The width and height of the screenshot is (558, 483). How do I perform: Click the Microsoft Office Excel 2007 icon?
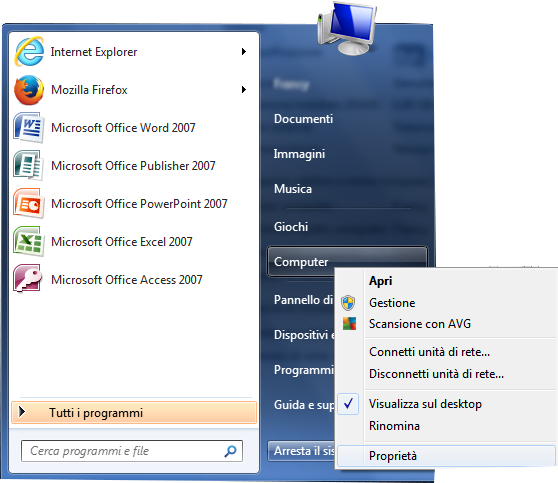pyautogui.click(x=29, y=241)
